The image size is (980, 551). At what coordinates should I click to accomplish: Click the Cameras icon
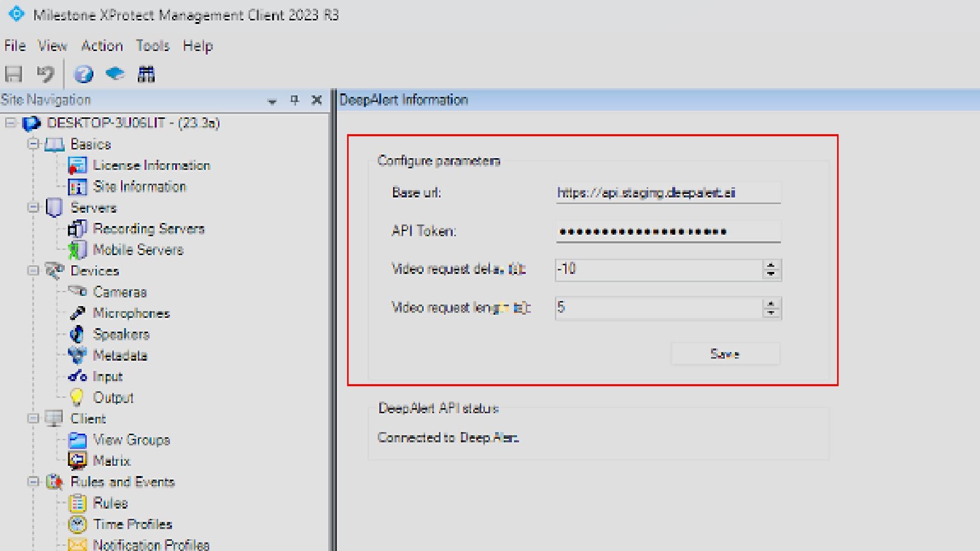[78, 292]
